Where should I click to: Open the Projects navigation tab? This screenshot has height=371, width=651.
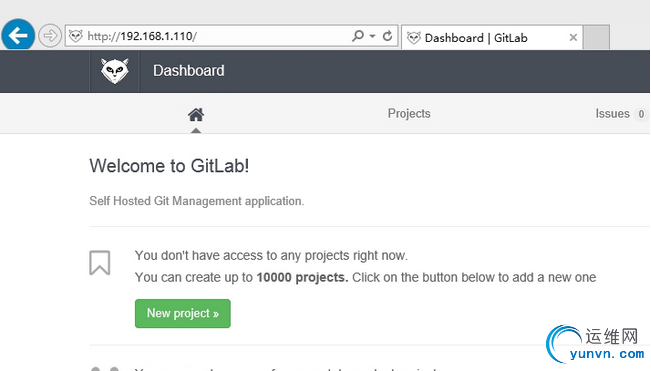click(x=409, y=114)
